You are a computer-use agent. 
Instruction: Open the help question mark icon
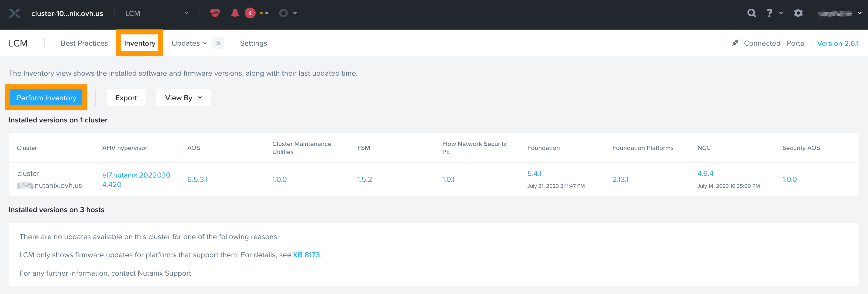tap(769, 13)
